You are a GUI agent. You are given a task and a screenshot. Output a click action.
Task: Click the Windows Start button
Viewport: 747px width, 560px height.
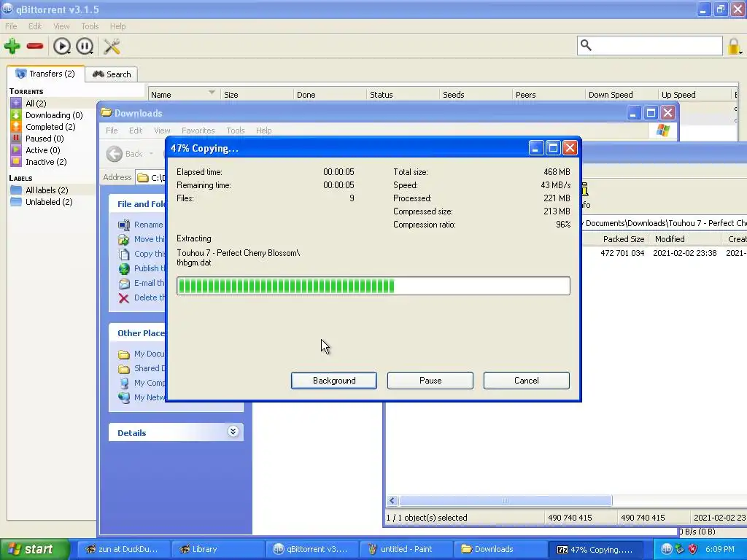click(34, 549)
